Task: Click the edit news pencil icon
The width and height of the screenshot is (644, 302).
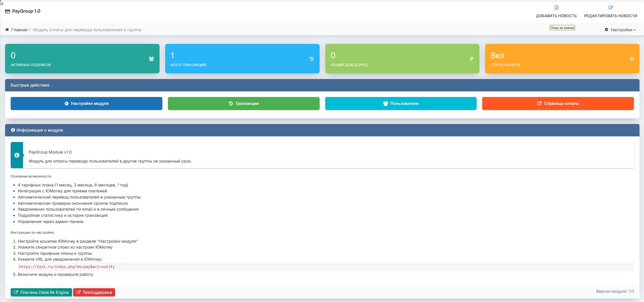Action: tap(610, 8)
